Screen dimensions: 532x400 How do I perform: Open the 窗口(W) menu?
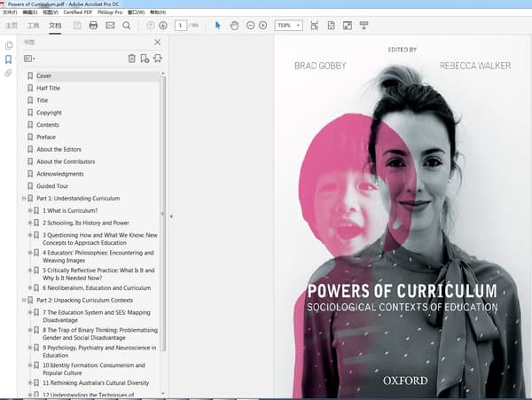coord(136,12)
